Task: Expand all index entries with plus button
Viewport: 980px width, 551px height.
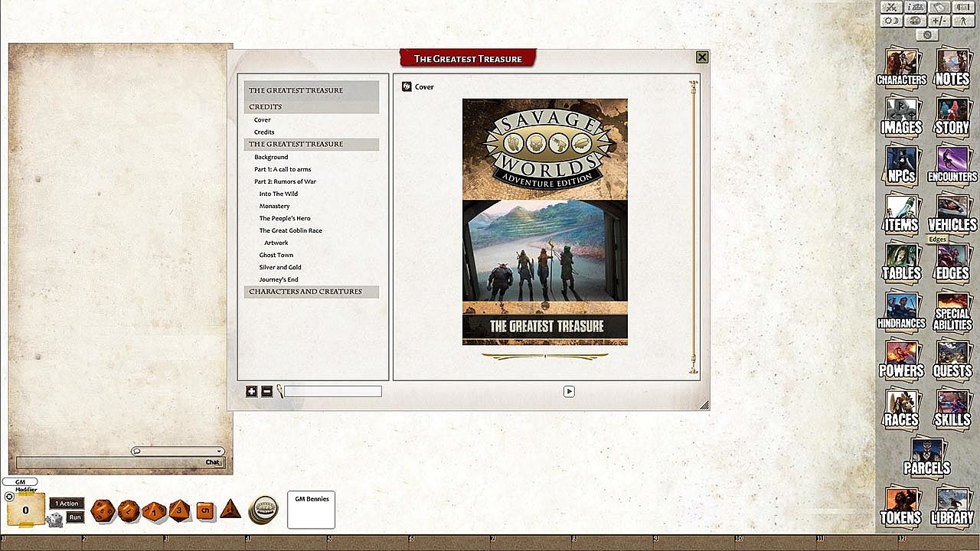Action: click(252, 391)
